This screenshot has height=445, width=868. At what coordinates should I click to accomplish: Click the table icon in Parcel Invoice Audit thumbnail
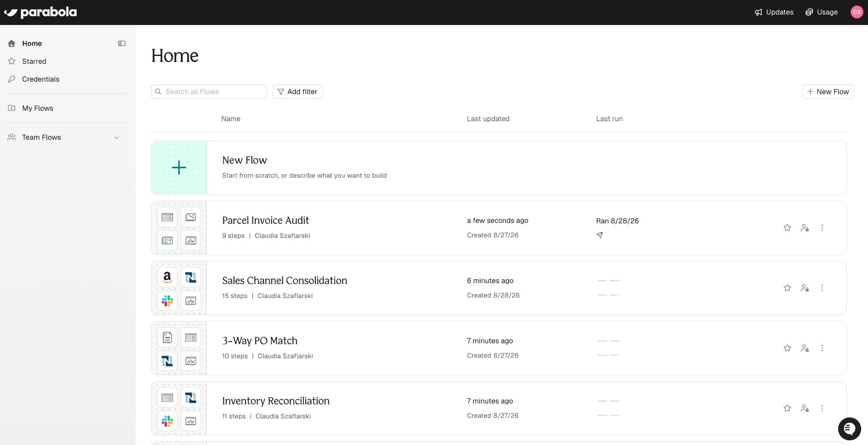click(x=167, y=217)
